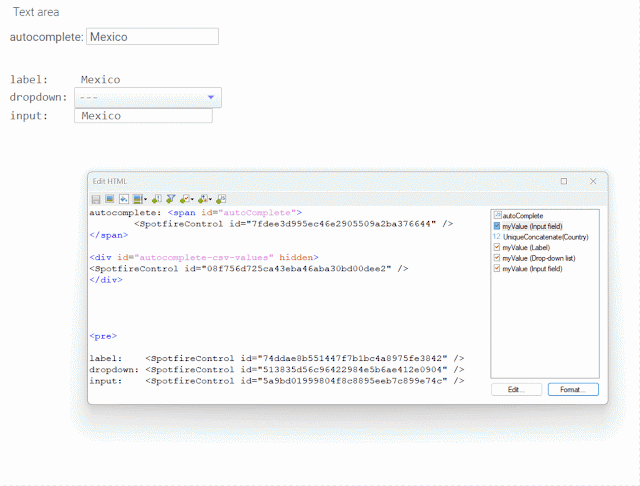Image resolution: width=640 pixels, height=486 pixels.
Task: Click the Edit button
Action: click(516, 389)
